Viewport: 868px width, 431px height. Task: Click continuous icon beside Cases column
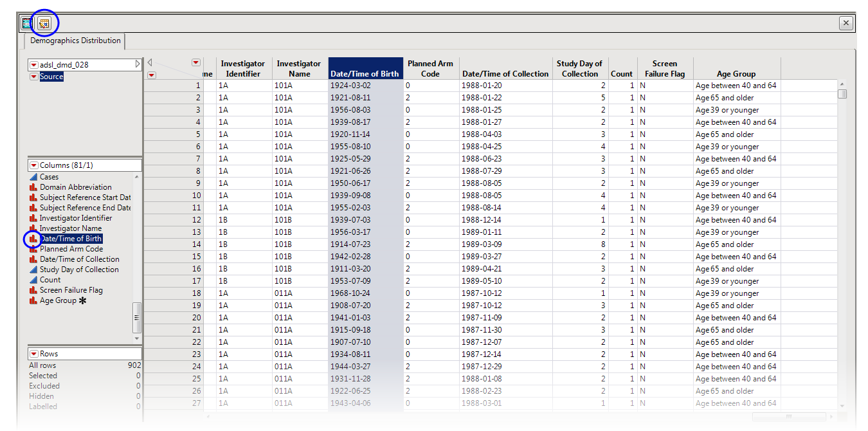coord(33,177)
